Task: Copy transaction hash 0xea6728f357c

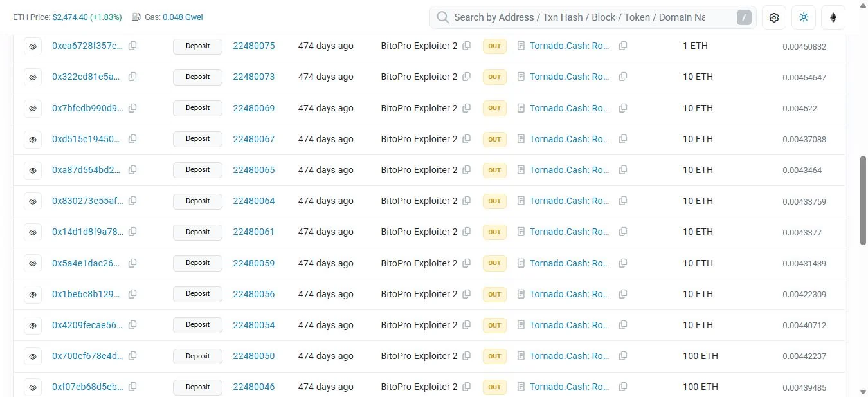Action: 132,46
